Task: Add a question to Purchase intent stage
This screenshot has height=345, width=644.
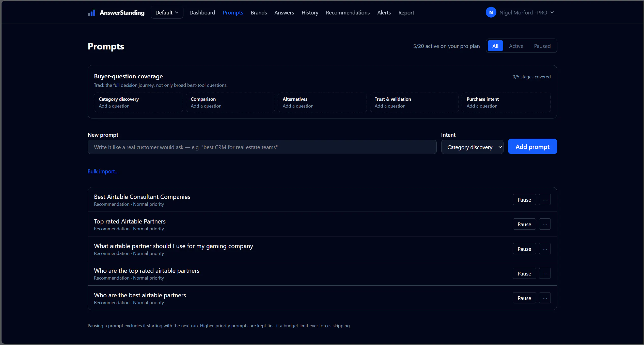Action: [x=506, y=102]
